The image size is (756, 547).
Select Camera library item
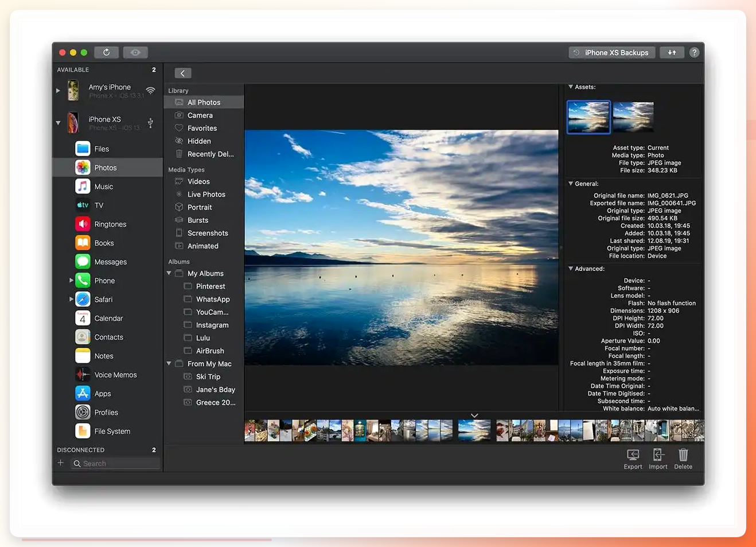point(204,115)
